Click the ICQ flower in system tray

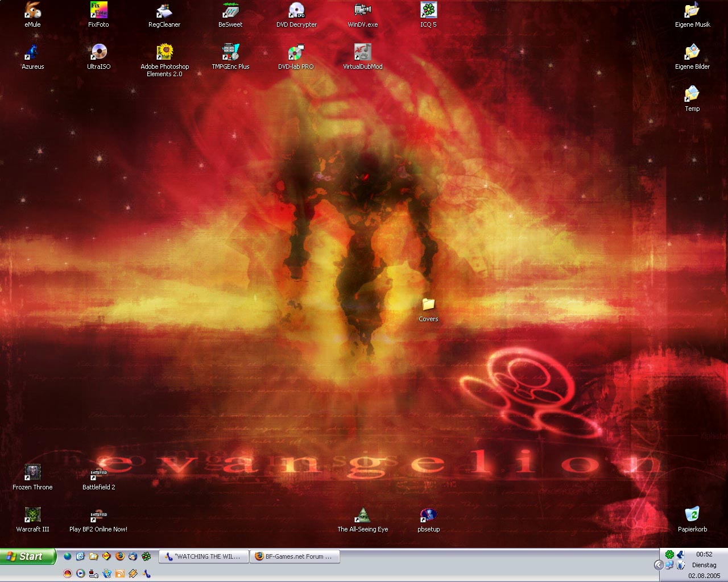click(669, 554)
